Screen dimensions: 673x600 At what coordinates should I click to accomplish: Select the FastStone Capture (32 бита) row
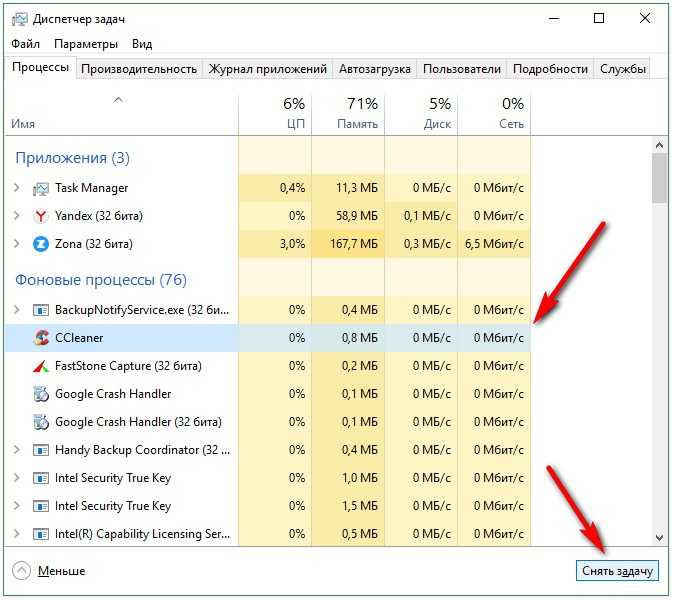click(x=268, y=366)
